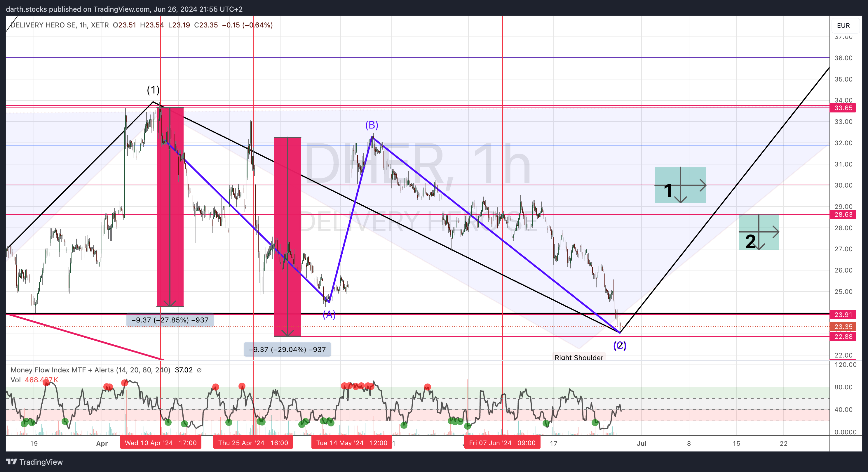The width and height of the screenshot is (868, 472).
Task: Click the purple (A) wave label
Action: [329, 315]
